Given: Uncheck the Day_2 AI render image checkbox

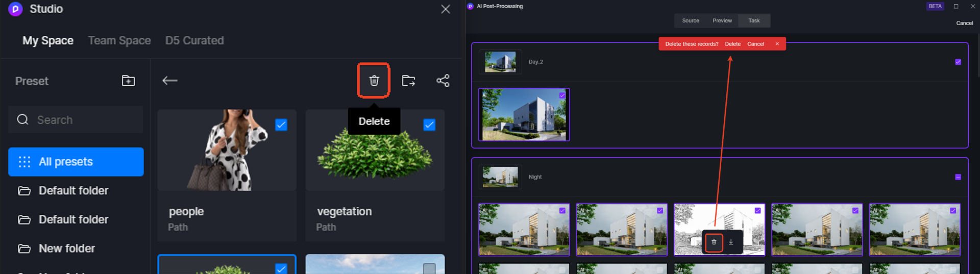Looking at the screenshot, I should pyautogui.click(x=562, y=95).
